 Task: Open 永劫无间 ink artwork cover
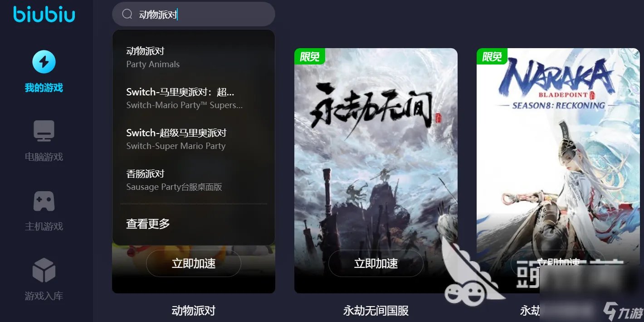coord(376,170)
